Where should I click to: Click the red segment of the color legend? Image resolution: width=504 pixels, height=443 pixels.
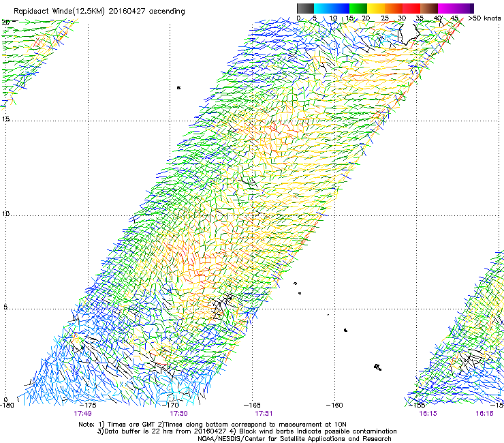[411, 8]
